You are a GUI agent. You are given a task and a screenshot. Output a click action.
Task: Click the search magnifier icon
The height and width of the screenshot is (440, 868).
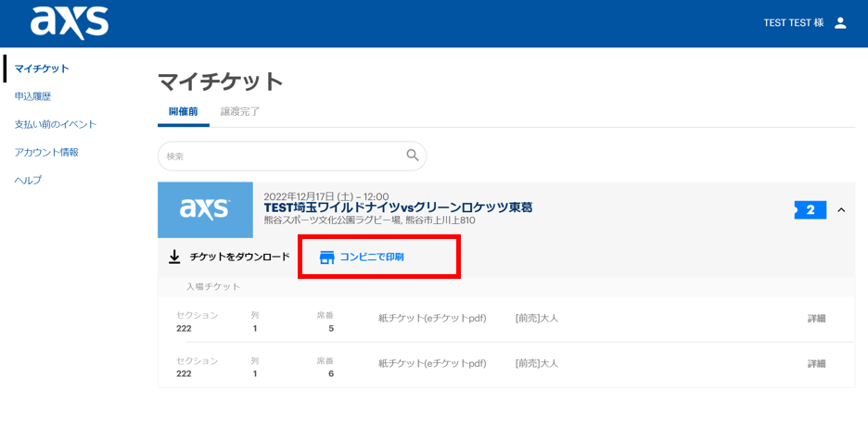pyautogui.click(x=413, y=156)
